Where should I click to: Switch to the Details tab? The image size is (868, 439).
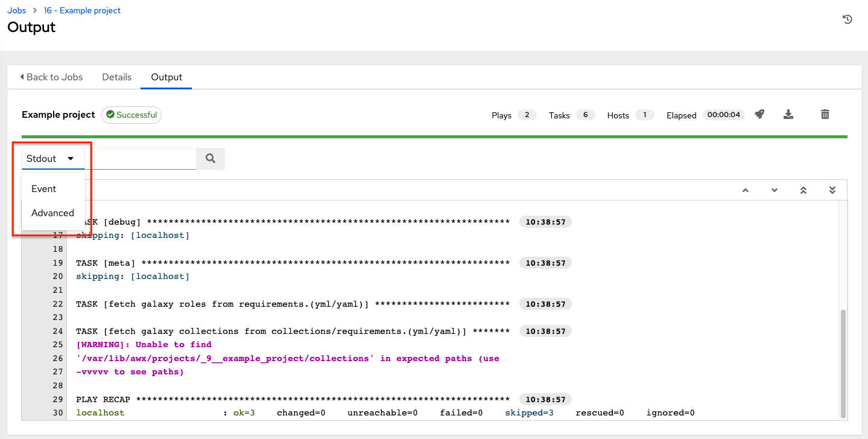116,77
